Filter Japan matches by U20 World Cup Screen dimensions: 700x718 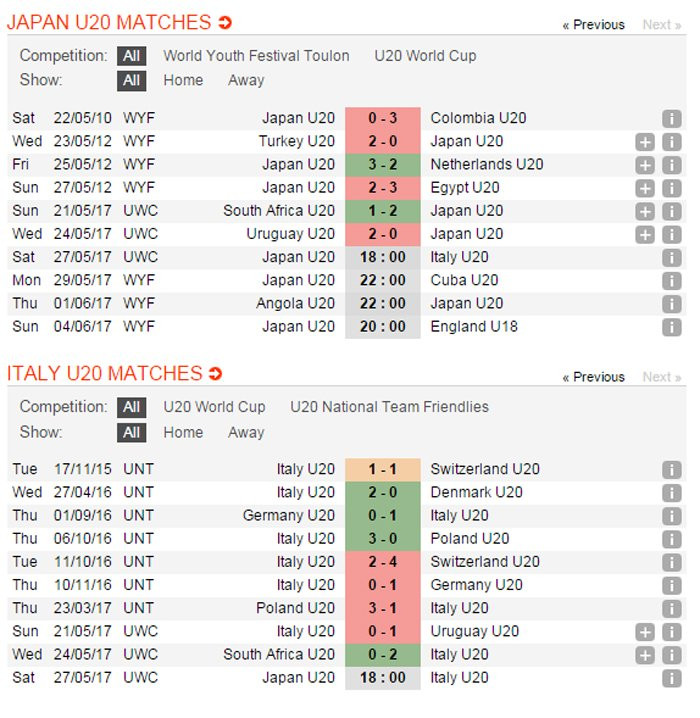(425, 56)
